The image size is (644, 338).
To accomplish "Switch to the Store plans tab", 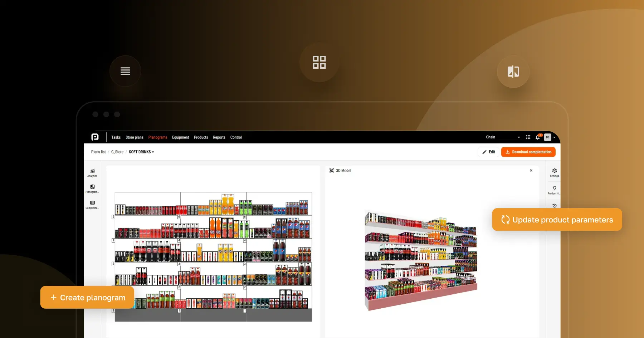I will pos(134,137).
